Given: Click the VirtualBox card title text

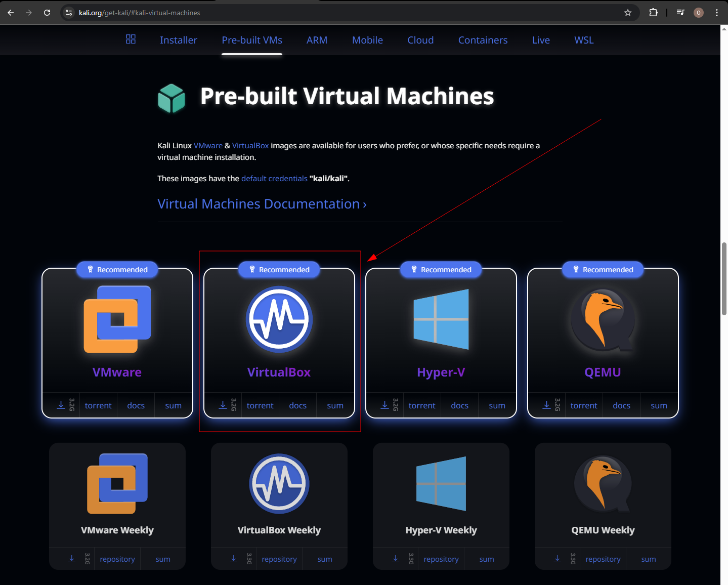Looking at the screenshot, I should tap(279, 372).
